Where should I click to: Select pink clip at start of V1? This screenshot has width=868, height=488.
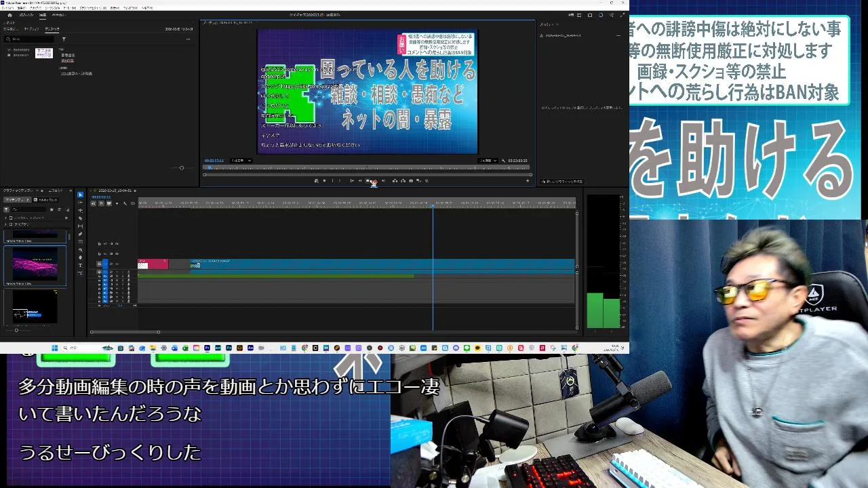tap(153, 264)
